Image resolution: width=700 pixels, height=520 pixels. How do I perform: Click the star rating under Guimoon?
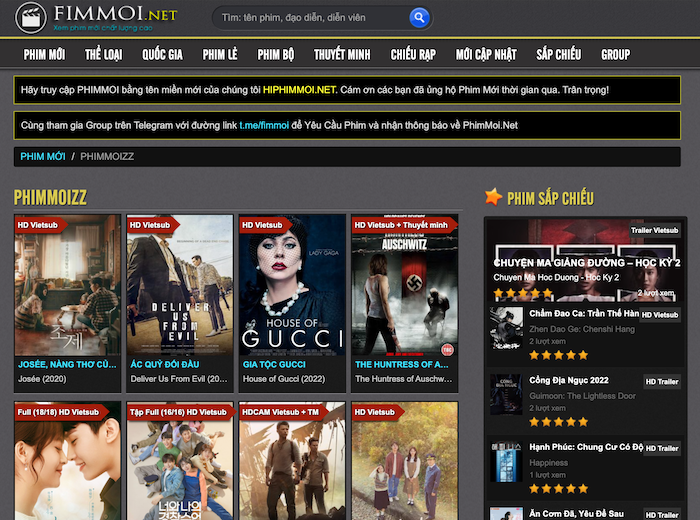point(558,422)
